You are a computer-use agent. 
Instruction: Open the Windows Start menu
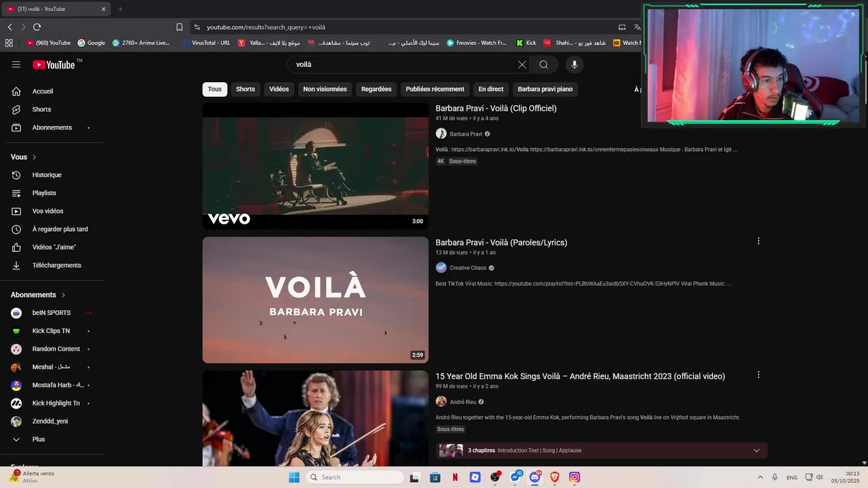point(294,477)
